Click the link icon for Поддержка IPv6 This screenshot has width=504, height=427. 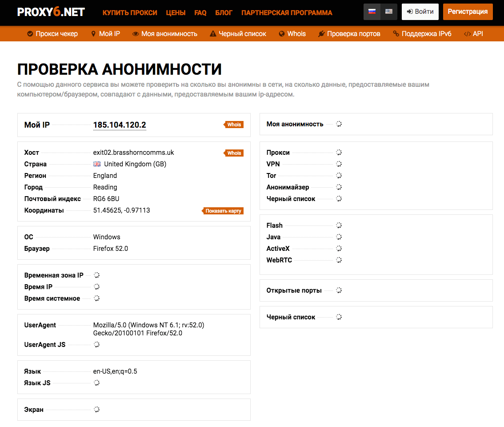pyautogui.click(x=396, y=34)
